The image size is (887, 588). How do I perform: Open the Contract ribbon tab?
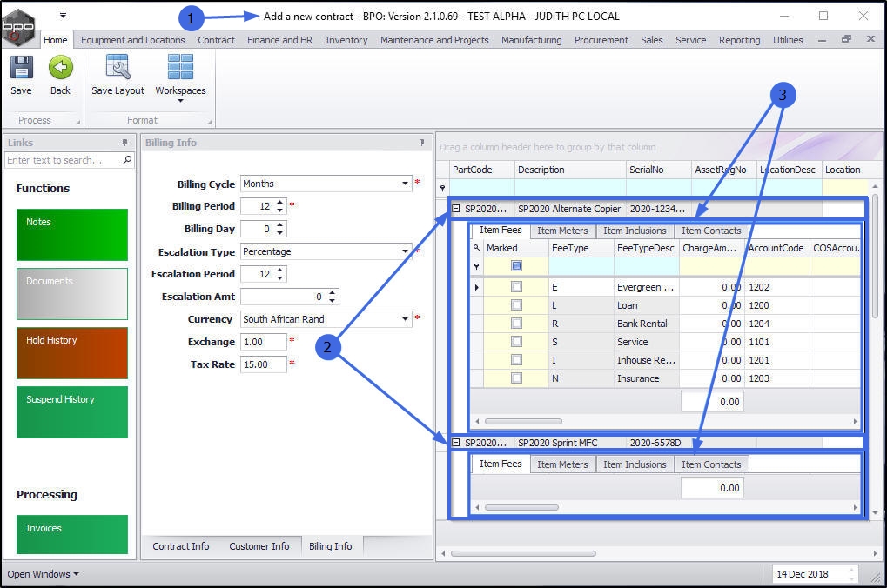tap(216, 40)
